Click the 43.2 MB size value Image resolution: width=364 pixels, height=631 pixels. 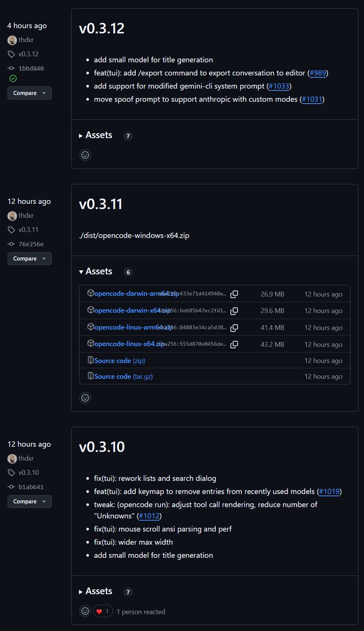[272, 345]
